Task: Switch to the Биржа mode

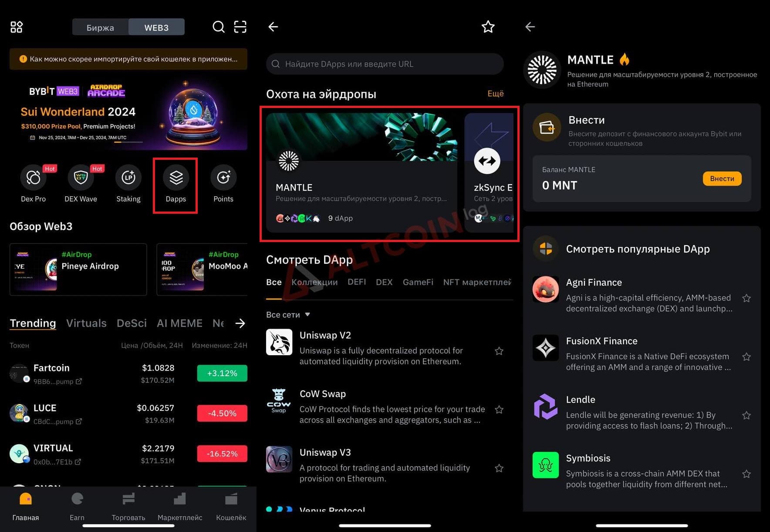Action: (100, 27)
